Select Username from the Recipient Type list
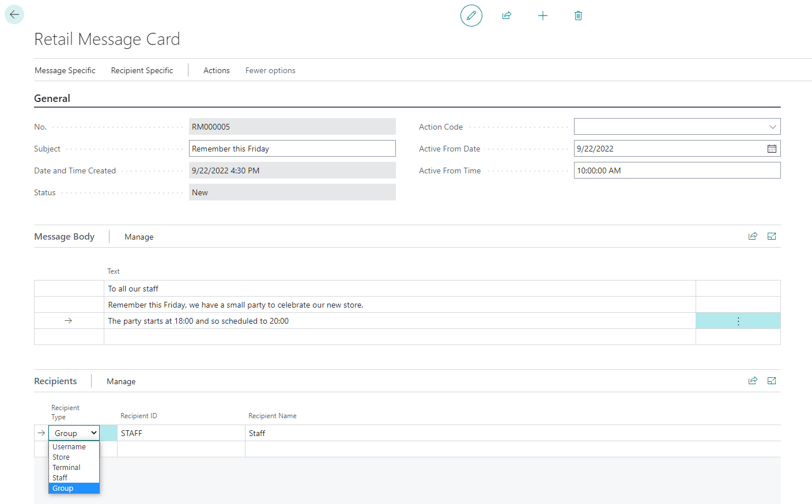 (x=69, y=447)
